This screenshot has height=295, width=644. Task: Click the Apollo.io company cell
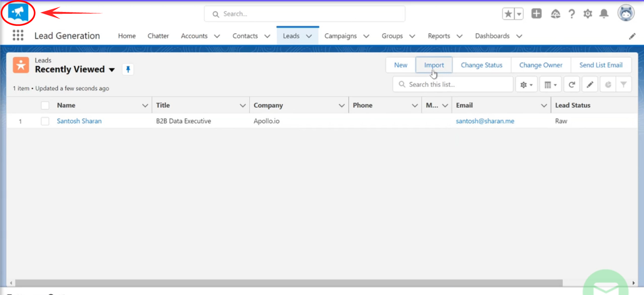pyautogui.click(x=267, y=121)
